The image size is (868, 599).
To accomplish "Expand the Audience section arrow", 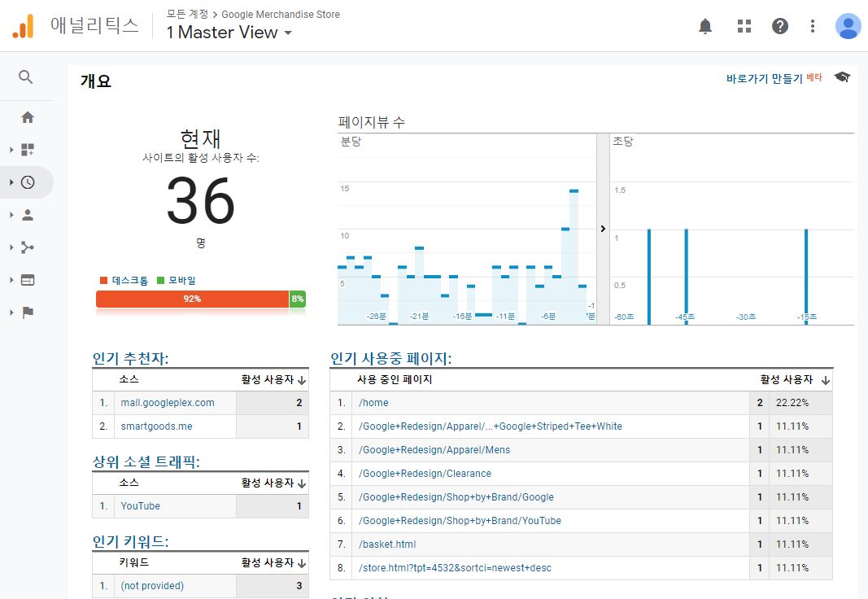I will click(11, 215).
